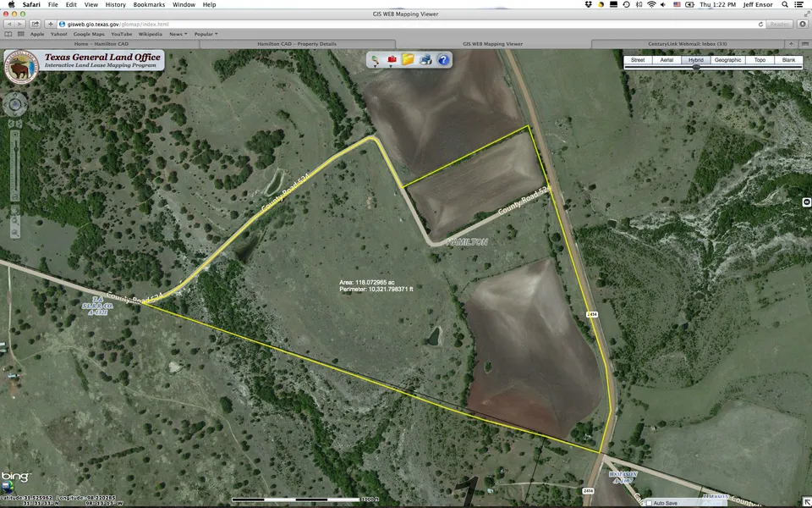This screenshot has width=812, height=508.
Task: Switch basemap to Street view
Action: click(x=638, y=60)
